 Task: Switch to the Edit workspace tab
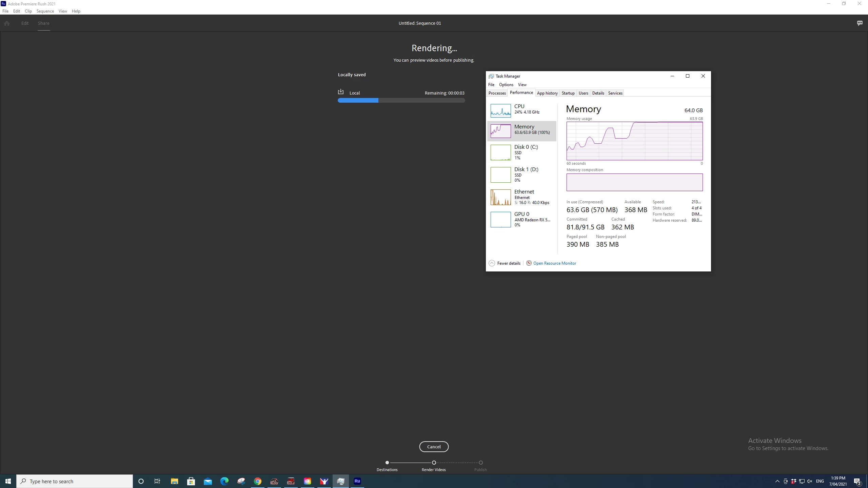click(25, 23)
